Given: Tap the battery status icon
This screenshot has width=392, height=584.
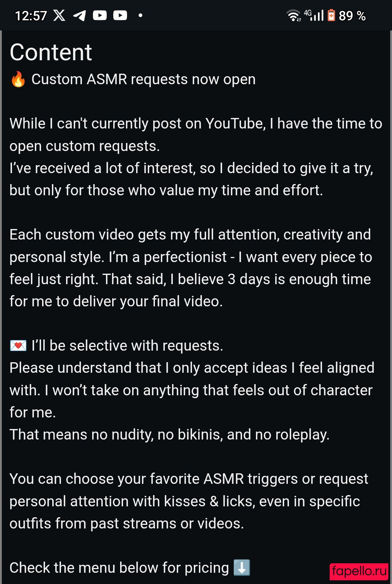Looking at the screenshot, I should click(331, 15).
